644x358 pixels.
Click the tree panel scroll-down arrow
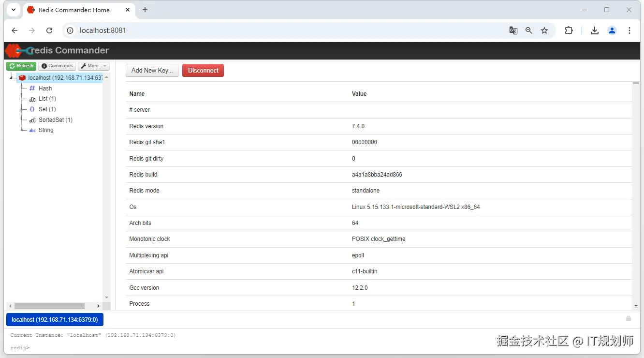click(x=106, y=298)
